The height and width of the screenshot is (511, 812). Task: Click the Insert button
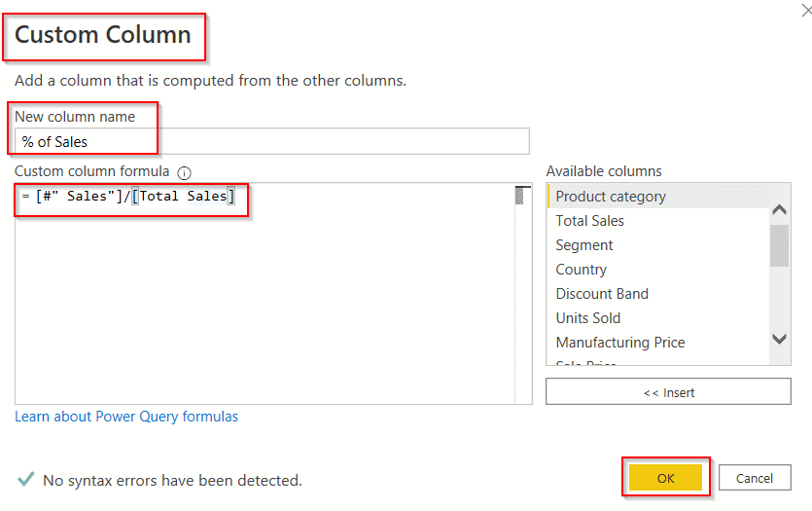[668, 392]
